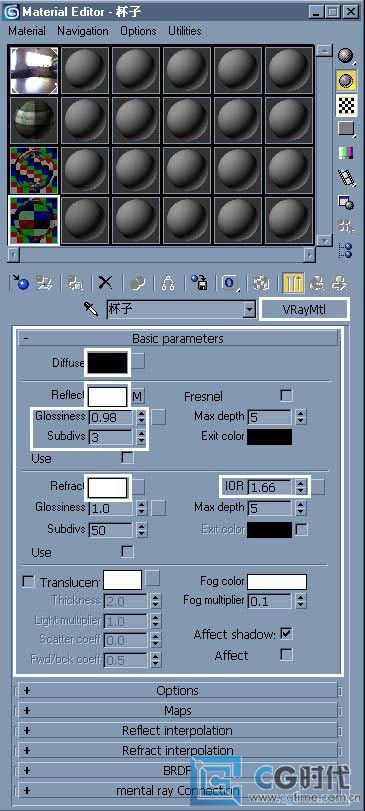
Task: Click the Video Color Check icon
Action: (345, 153)
